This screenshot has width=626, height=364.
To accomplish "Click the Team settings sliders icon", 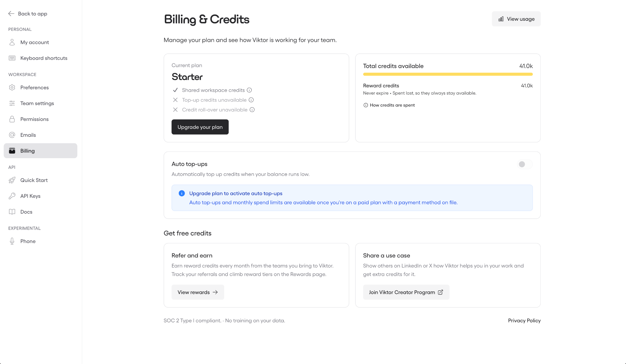I will [x=12, y=103].
